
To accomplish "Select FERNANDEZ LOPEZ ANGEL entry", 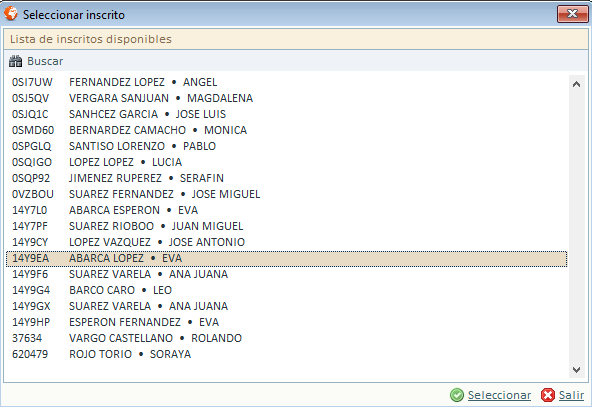I will pos(287,82).
